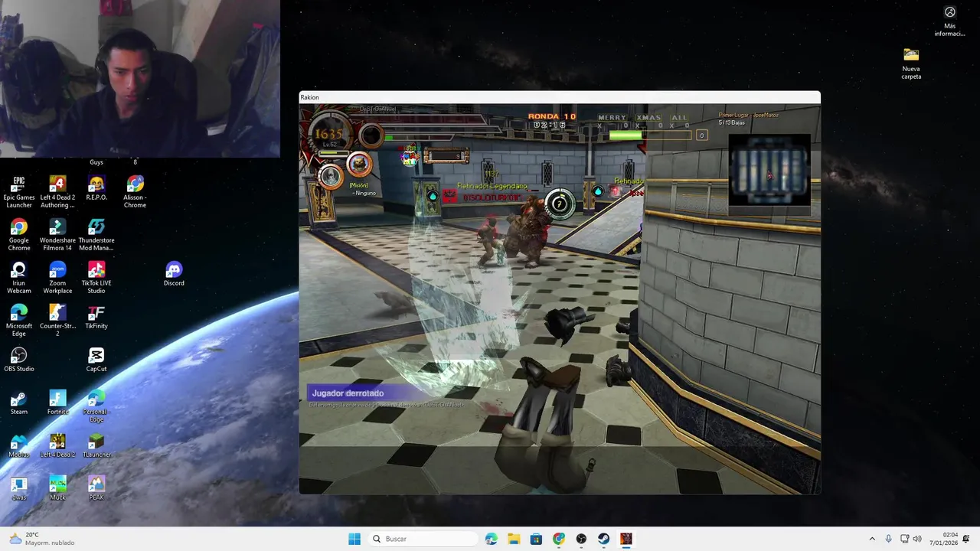Open TikTok LIVE Studio shortcut
980x551 pixels.
click(96, 278)
